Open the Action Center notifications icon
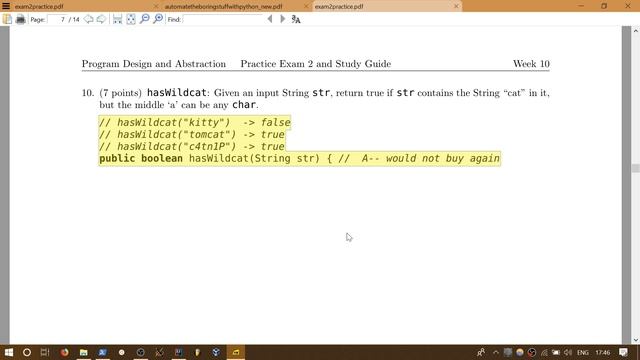Image resolution: width=640 pixels, height=360 pixels. 623,352
